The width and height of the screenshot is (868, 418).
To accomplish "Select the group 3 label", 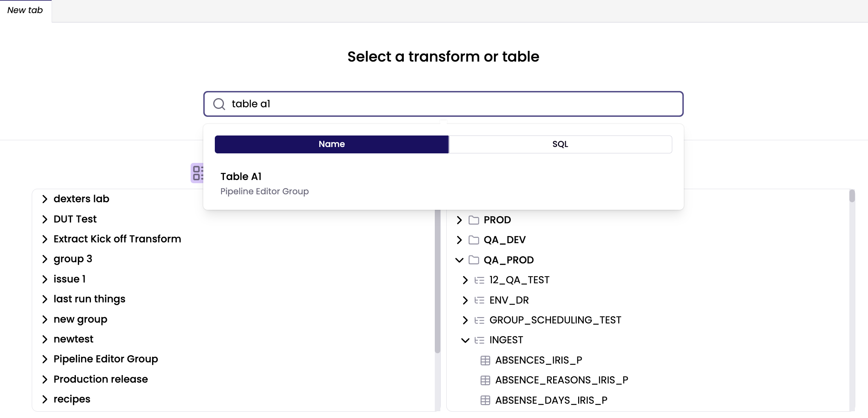I will (73, 259).
